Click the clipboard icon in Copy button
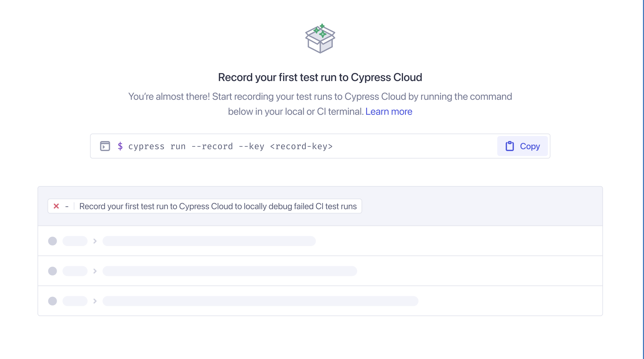Screen dimensions: 644x359 (x=510, y=146)
